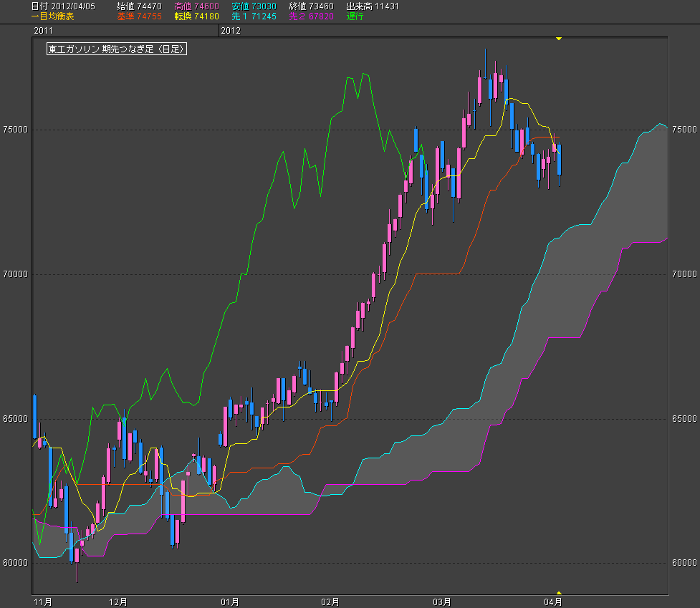
Task: Click the green 遅行 legend label
Action: tap(355, 16)
